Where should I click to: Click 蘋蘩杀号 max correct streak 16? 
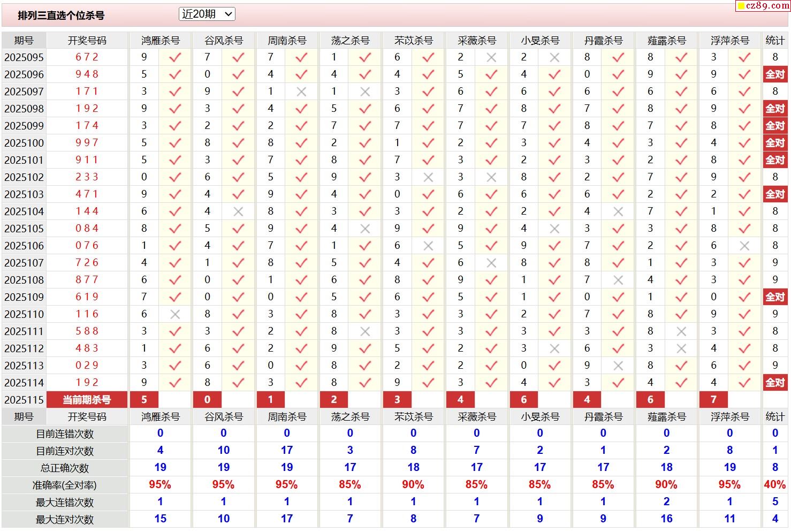[666, 519]
